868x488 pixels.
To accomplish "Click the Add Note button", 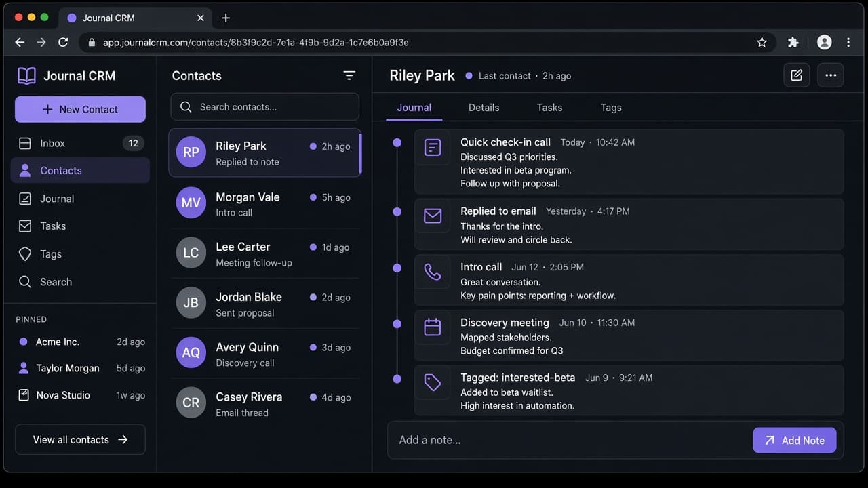I will click(794, 441).
